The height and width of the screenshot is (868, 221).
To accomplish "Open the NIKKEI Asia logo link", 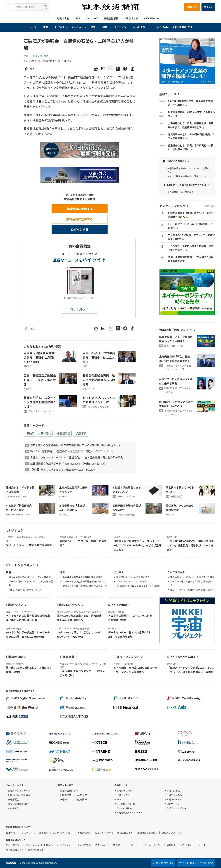I will (x=177, y=708).
